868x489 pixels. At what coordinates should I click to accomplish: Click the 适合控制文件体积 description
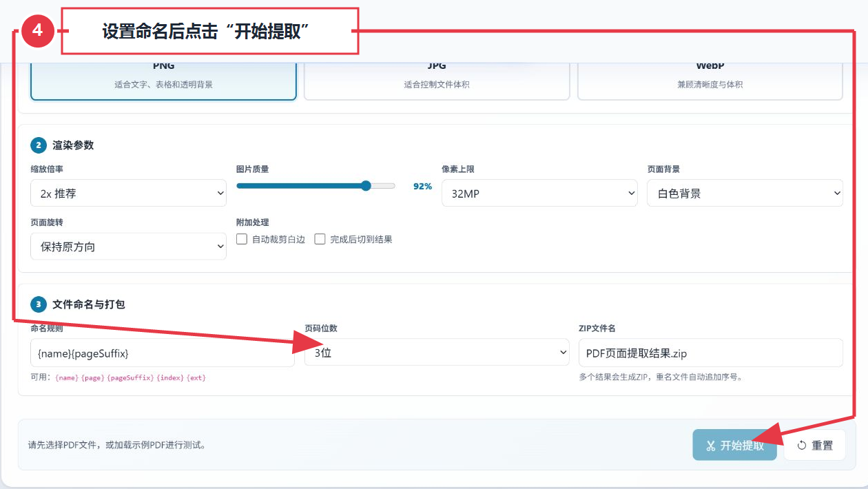(437, 85)
